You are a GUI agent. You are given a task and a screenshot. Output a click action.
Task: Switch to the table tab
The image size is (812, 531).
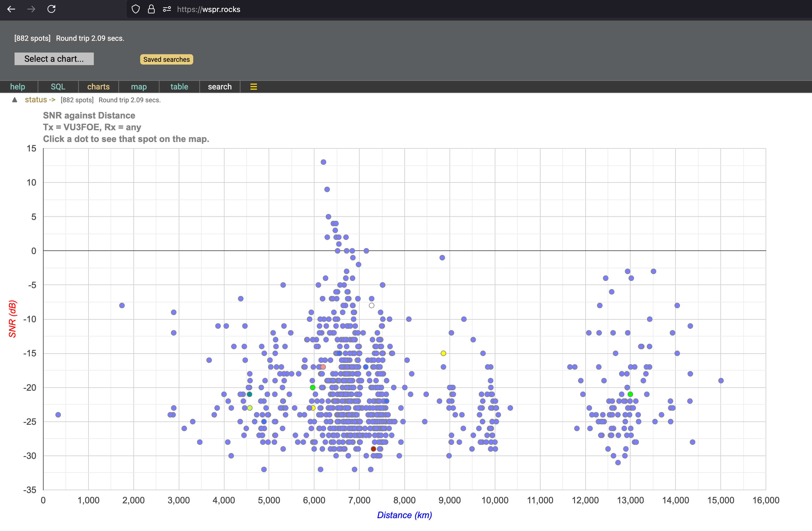click(179, 87)
